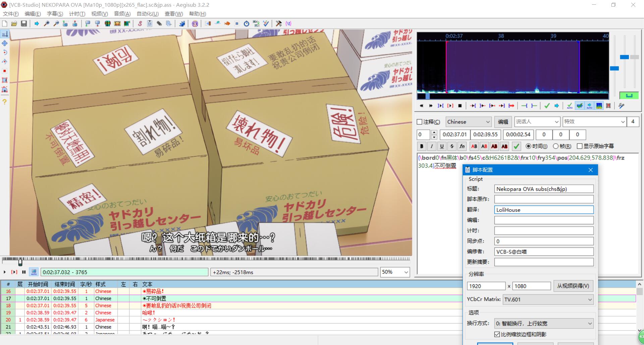Apply italic with the I button
This screenshot has height=345, width=644.
point(432,146)
